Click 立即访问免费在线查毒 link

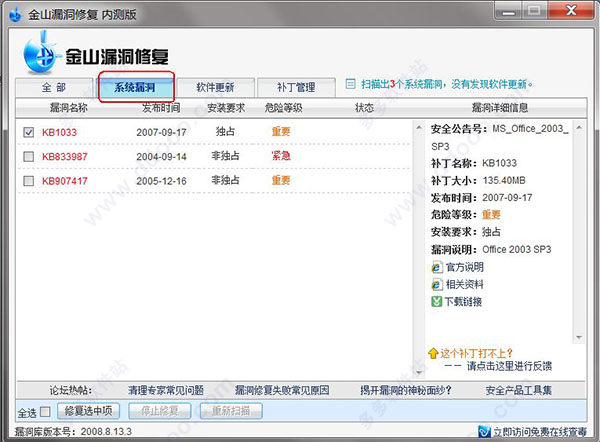click(540, 432)
